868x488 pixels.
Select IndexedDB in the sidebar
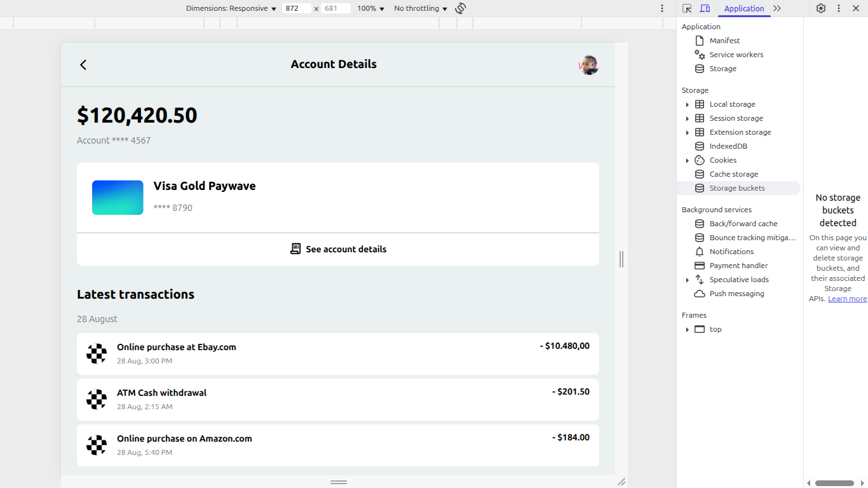pyautogui.click(x=728, y=146)
